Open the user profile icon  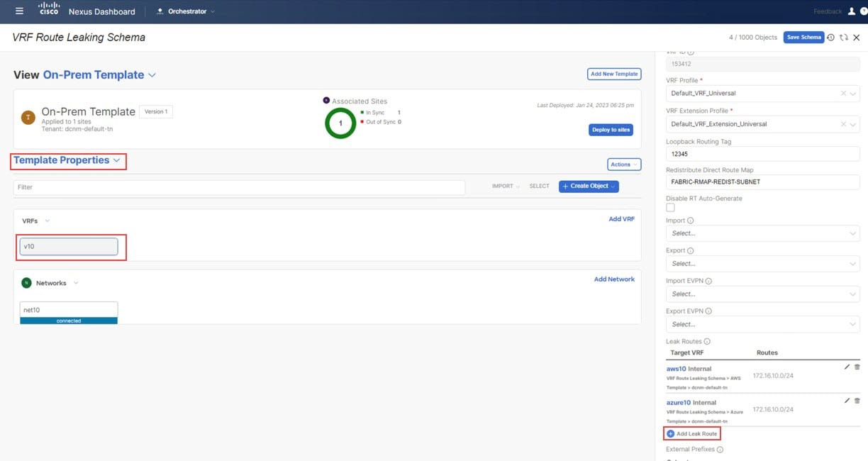(x=852, y=11)
